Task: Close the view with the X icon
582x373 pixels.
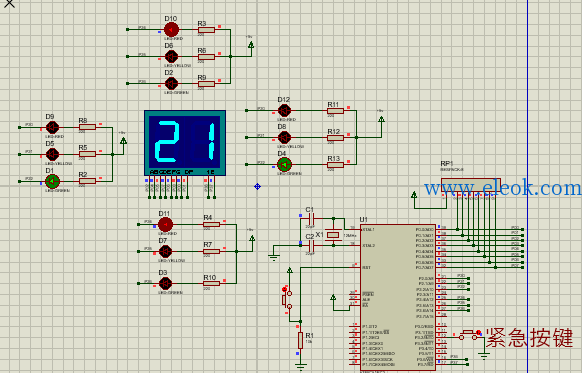Action: pos(9,4)
